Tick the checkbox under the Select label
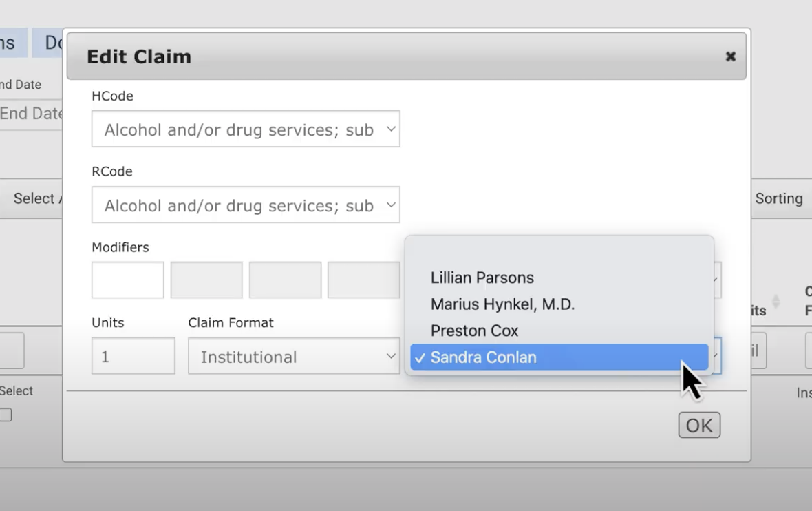 [x=6, y=415]
